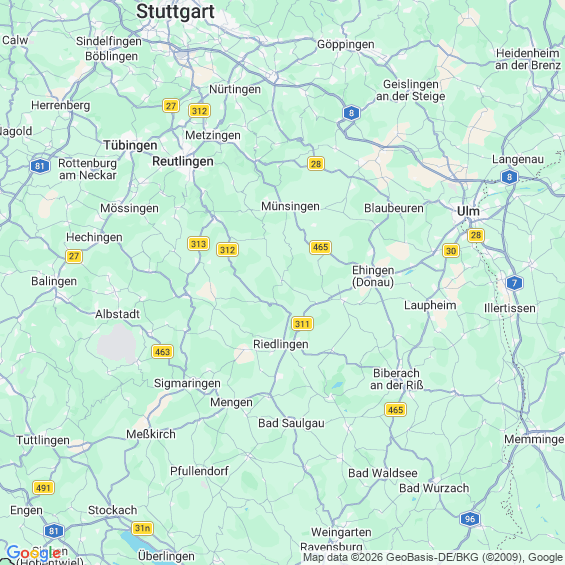The width and height of the screenshot is (565, 565).
Task: Click the B311 road marker above Riedlingen
Action: pos(302,324)
